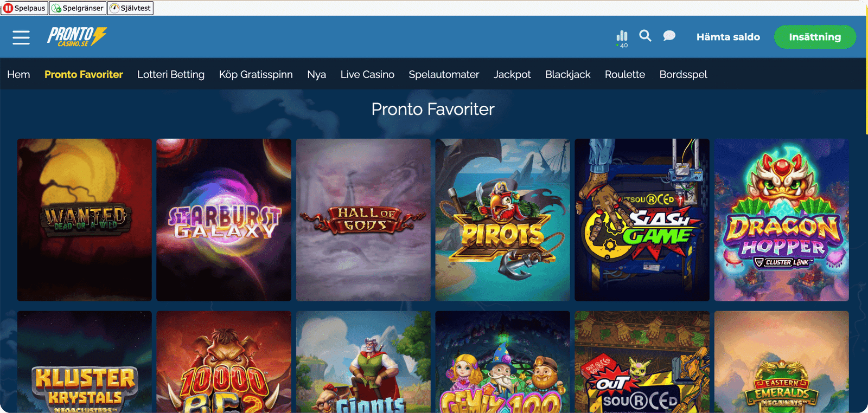Switch to the Nya tab
868x413 pixels.
(317, 74)
